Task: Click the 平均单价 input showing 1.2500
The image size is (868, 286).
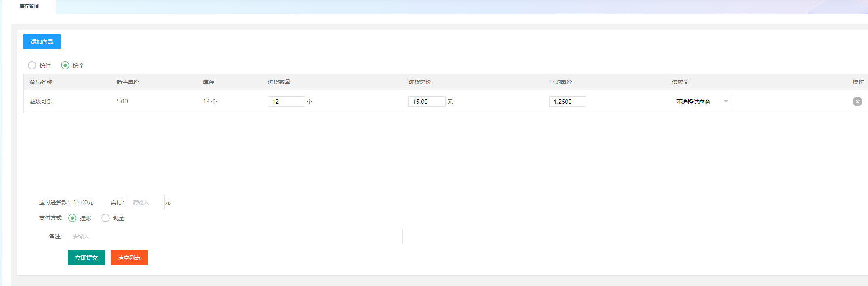Action: pos(567,101)
